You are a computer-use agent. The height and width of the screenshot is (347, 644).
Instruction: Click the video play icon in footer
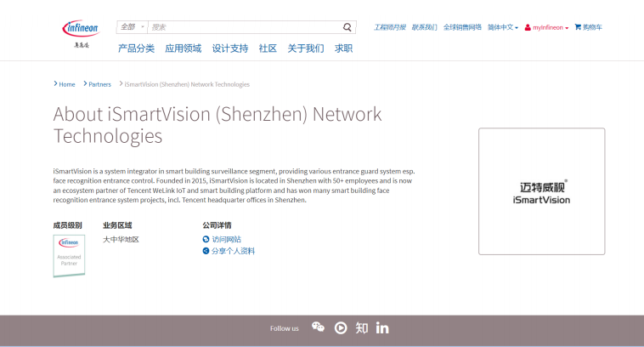click(x=341, y=327)
